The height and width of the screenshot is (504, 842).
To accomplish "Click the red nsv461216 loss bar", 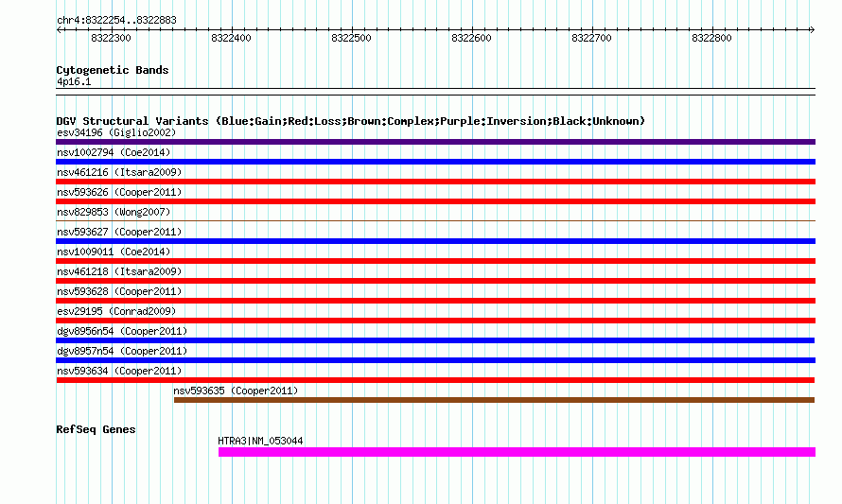I will point(435,182).
